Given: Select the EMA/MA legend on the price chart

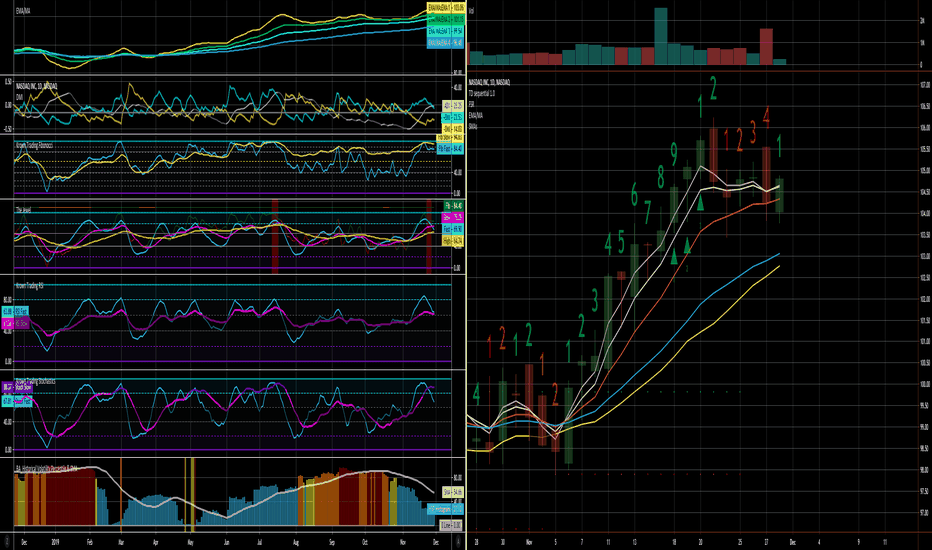Looking at the screenshot, I should [x=476, y=115].
